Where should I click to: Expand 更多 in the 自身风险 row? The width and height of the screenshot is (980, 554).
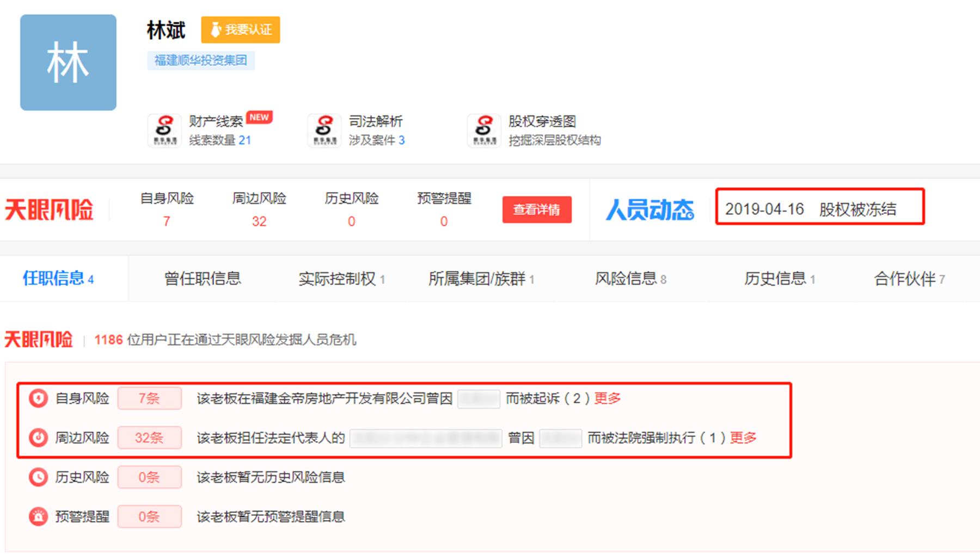(x=607, y=398)
